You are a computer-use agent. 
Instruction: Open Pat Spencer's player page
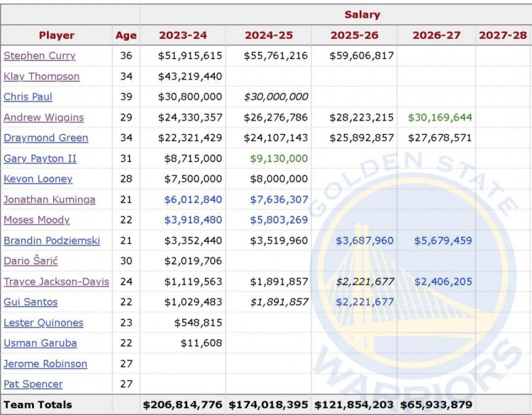[33, 384]
